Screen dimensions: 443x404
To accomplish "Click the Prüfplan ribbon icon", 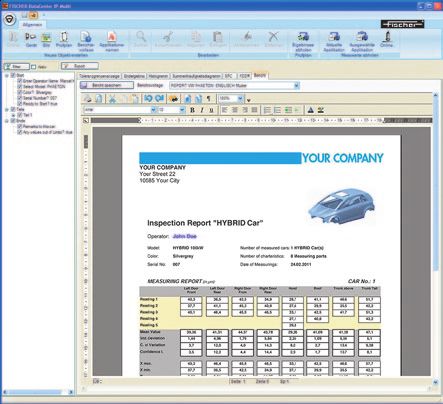I will click(64, 39).
